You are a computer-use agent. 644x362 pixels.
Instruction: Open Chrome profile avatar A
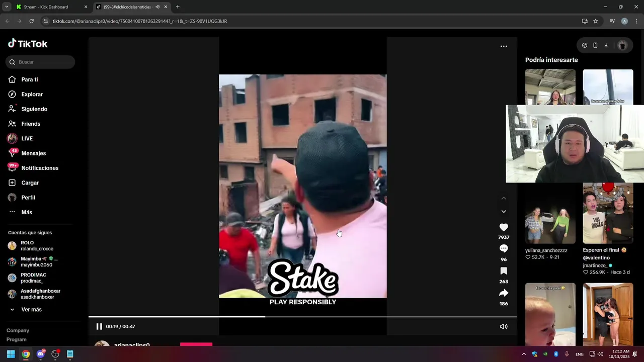(x=624, y=21)
